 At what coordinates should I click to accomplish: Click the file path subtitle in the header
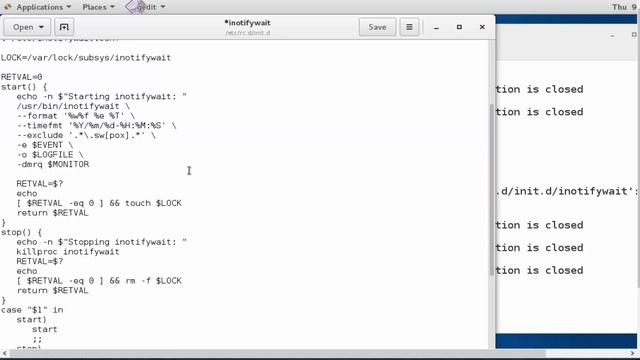[x=247, y=33]
